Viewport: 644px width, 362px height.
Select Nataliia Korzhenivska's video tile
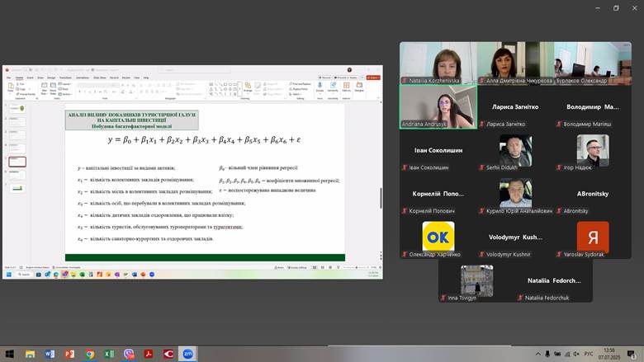point(438,63)
